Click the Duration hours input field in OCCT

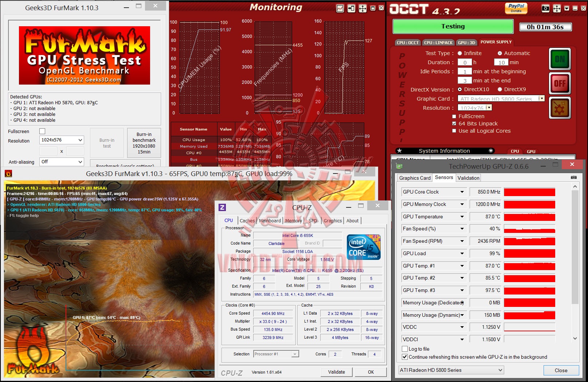click(x=464, y=62)
